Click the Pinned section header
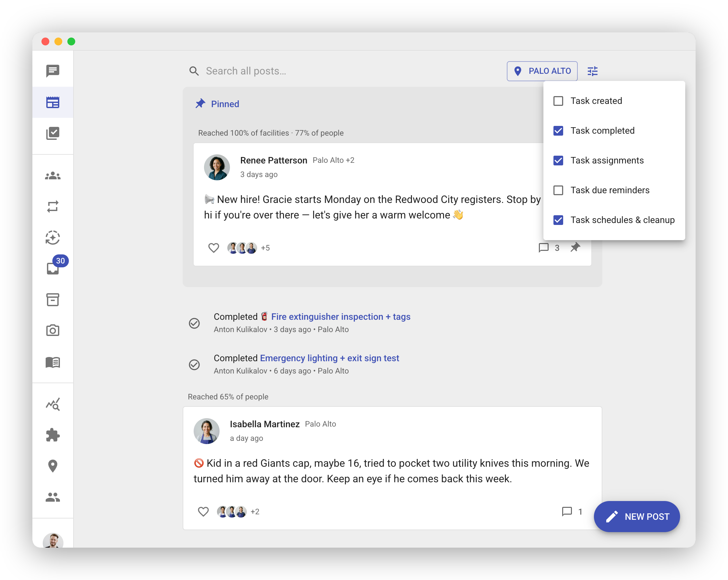Viewport: 728px width, 580px height. pyautogui.click(x=217, y=104)
